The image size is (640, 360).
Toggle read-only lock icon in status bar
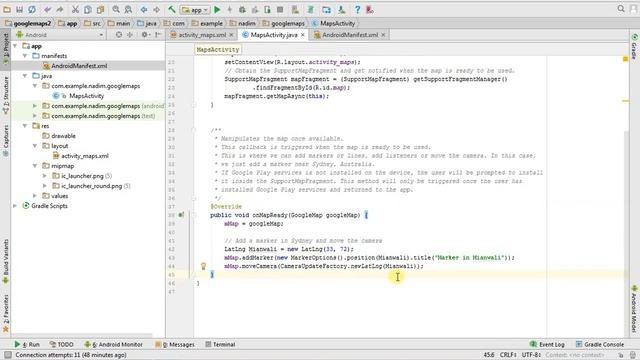[620, 355]
